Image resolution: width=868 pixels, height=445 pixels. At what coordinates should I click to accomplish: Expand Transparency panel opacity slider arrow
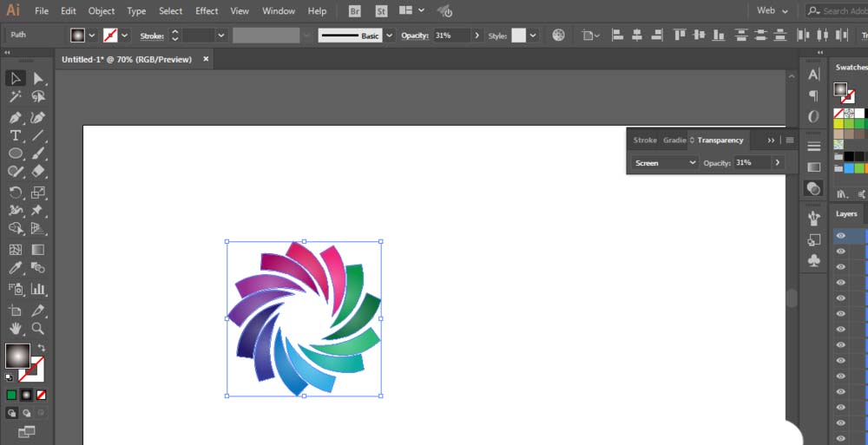click(777, 163)
